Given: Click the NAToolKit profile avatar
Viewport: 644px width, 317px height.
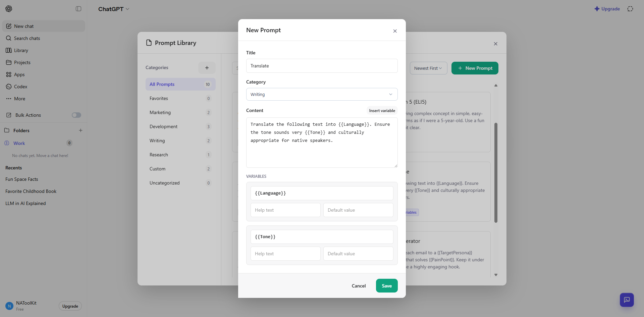Looking at the screenshot, I should [9, 306].
